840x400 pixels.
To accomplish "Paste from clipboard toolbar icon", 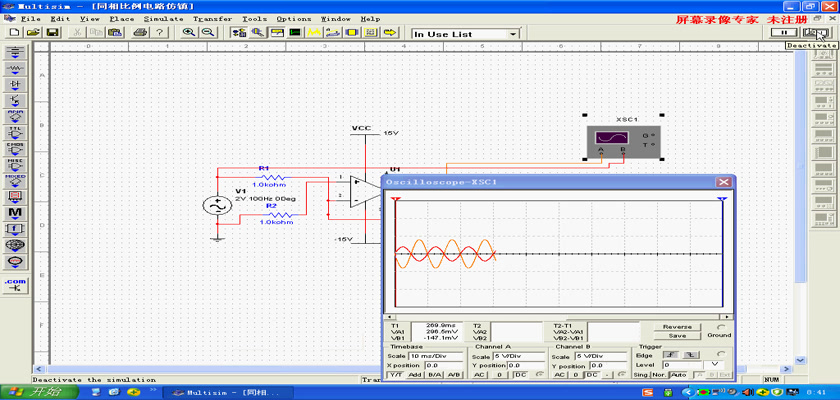I will coord(115,33).
